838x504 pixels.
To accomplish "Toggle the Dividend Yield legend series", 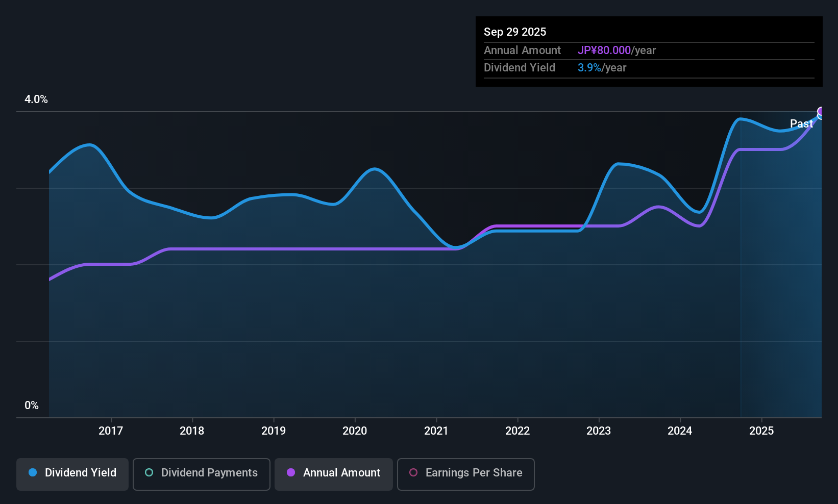I will tap(72, 473).
